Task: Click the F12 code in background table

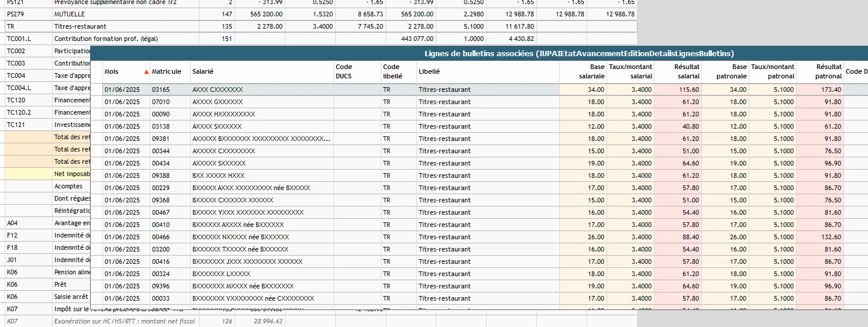Action: pos(12,235)
